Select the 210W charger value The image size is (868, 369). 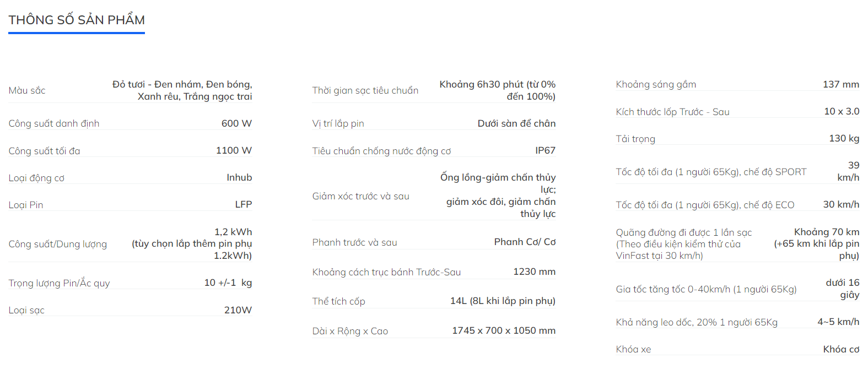point(238,310)
